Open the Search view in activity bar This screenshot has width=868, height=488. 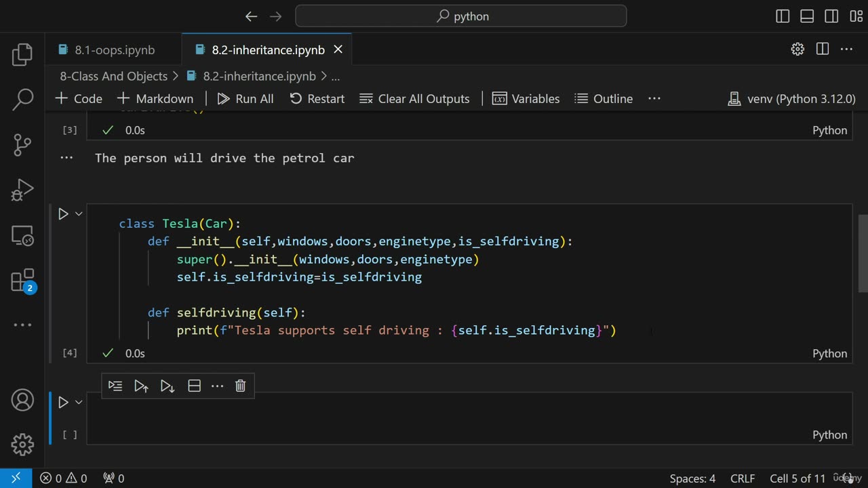tap(22, 100)
